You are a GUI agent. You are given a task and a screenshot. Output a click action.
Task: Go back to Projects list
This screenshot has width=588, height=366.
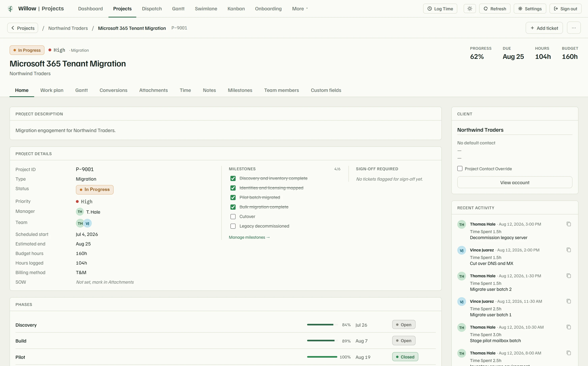tap(23, 28)
